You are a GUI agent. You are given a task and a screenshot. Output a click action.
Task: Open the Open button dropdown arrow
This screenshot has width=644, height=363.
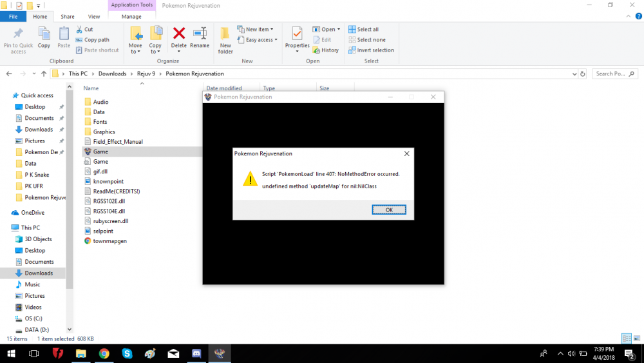pos(339,29)
